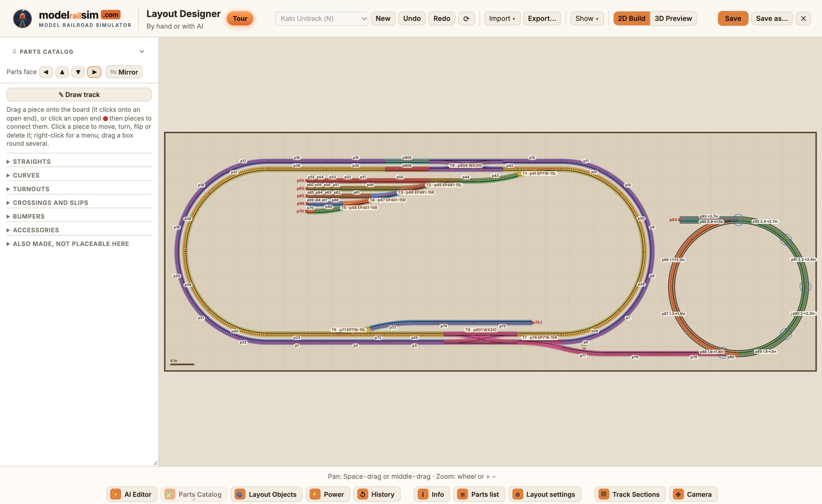Activate the Draw track tool
The width and height of the screenshot is (822, 504).
(79, 94)
